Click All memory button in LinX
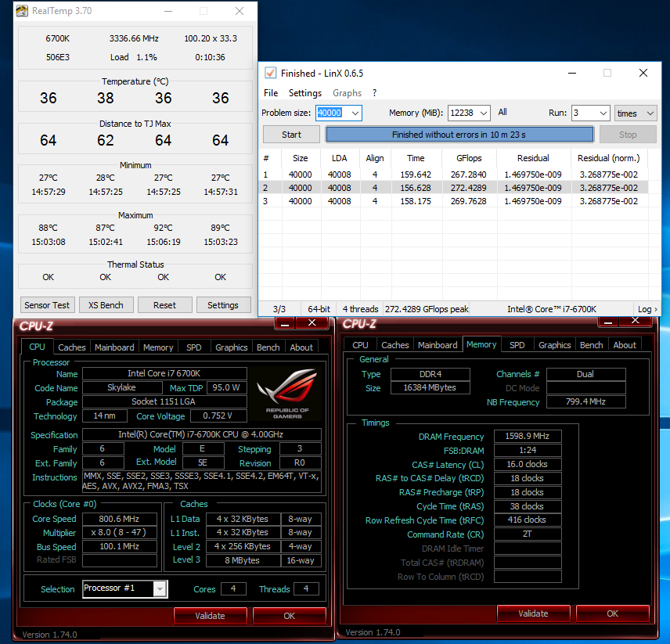 pos(502,112)
